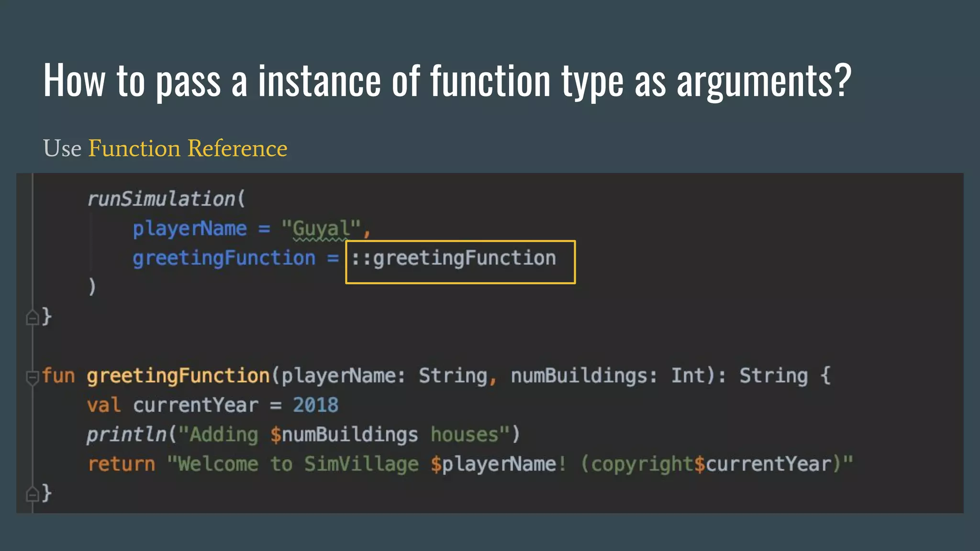Click the blue playerName named argument
Image resolution: width=980 pixels, height=551 pixels.
tap(189, 229)
